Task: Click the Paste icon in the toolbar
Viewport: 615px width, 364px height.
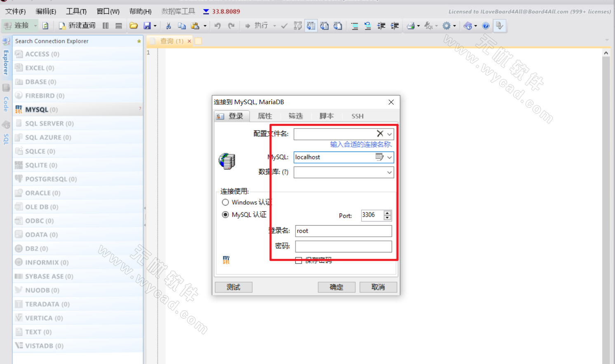Action: (x=196, y=26)
